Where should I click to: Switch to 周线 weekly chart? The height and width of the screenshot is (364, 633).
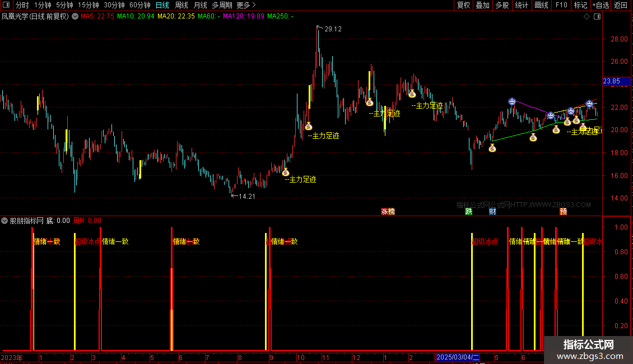[181, 5]
